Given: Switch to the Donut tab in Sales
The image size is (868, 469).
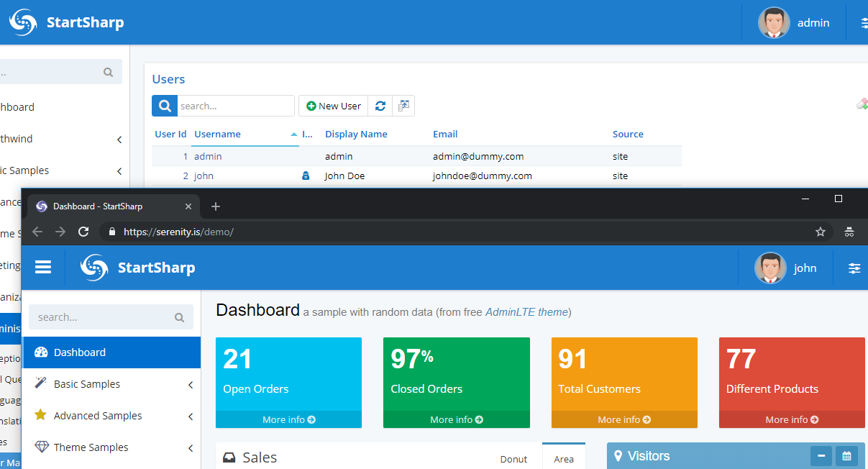Looking at the screenshot, I should pos(513,459).
